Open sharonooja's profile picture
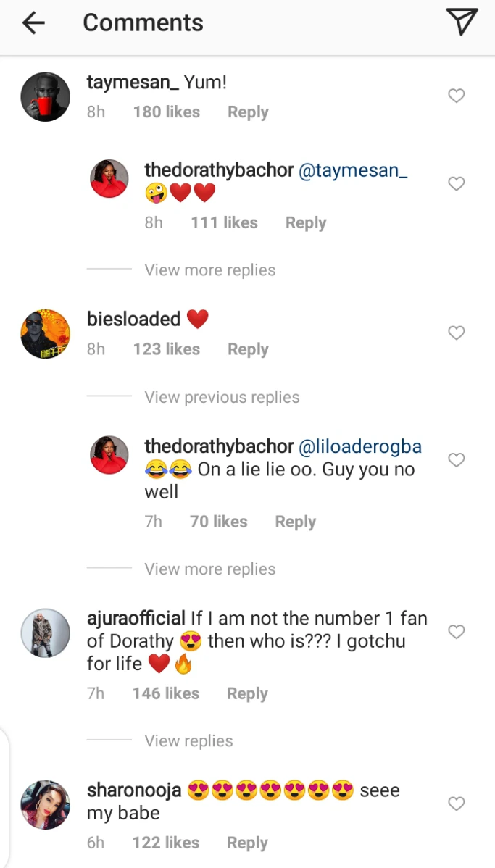Image resolution: width=495 pixels, height=868 pixels. (x=45, y=804)
